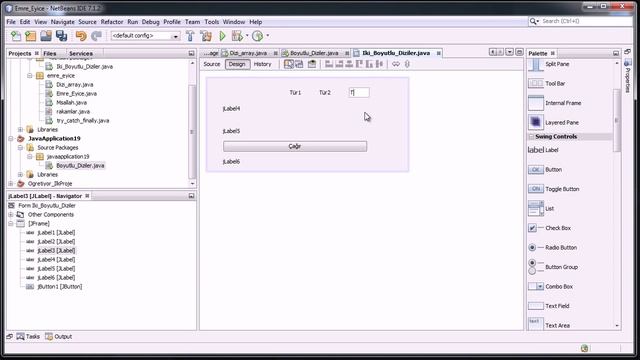This screenshot has height=360, width=640.
Task: Click the New Project toolbar icon
Action: point(31,36)
